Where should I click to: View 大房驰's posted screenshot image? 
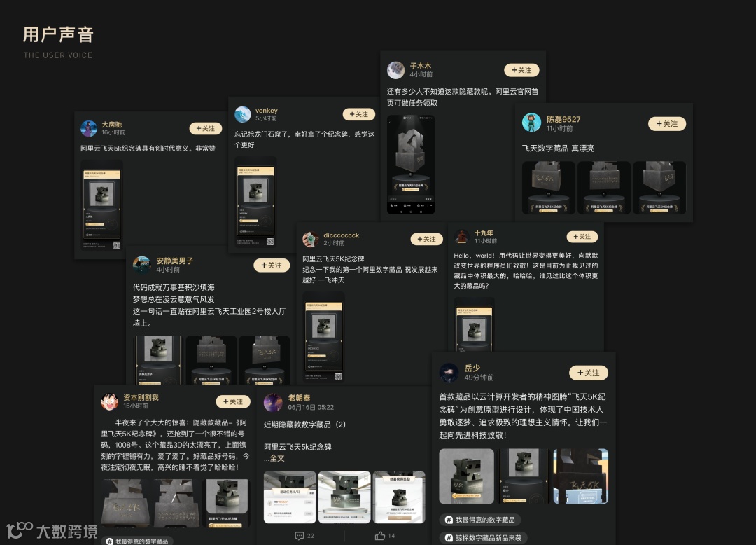click(101, 205)
